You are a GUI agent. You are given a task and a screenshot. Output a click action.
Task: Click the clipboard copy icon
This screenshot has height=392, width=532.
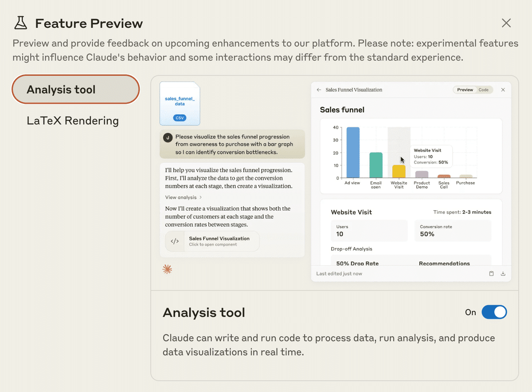[491, 274]
